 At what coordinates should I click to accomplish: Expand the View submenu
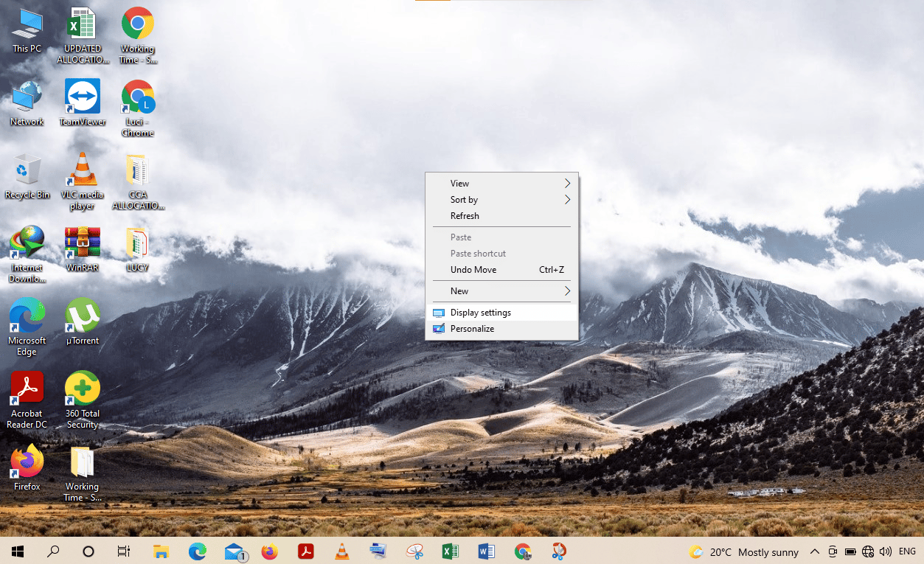point(501,184)
